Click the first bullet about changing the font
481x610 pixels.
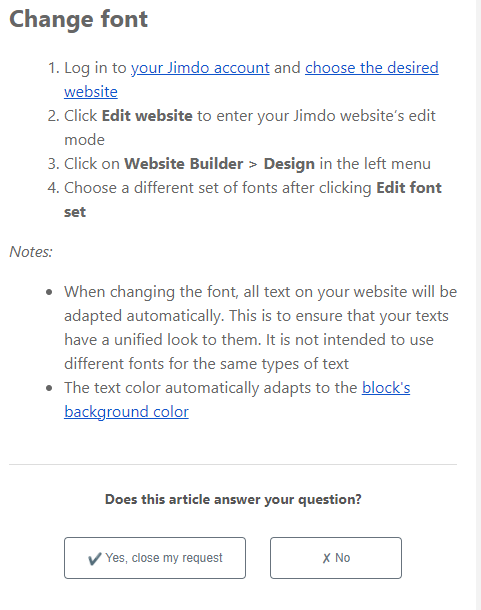(260, 328)
